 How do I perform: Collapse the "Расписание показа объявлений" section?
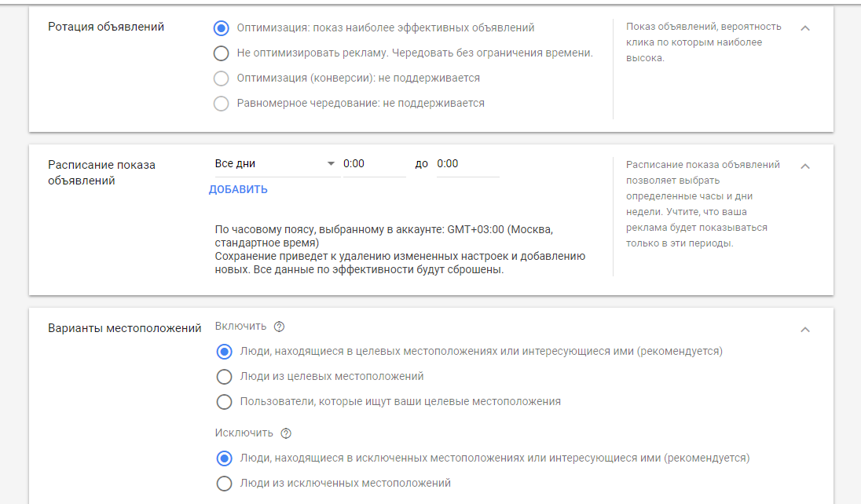click(804, 166)
